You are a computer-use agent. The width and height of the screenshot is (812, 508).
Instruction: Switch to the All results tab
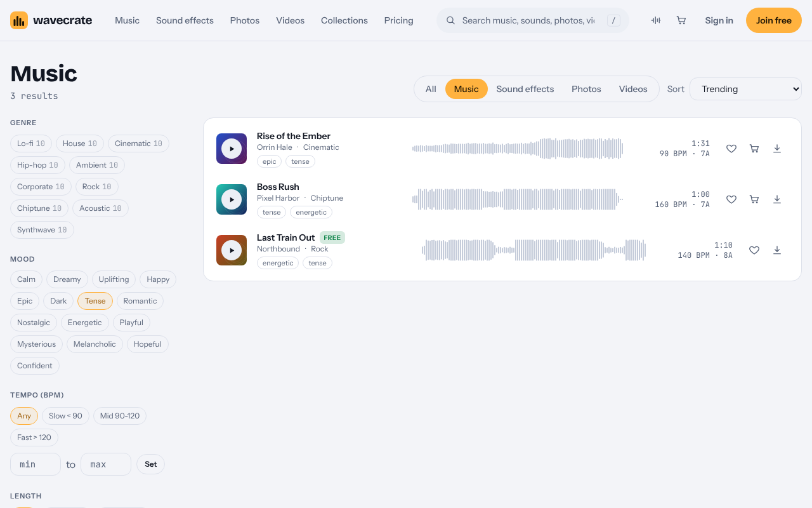pyautogui.click(x=431, y=89)
